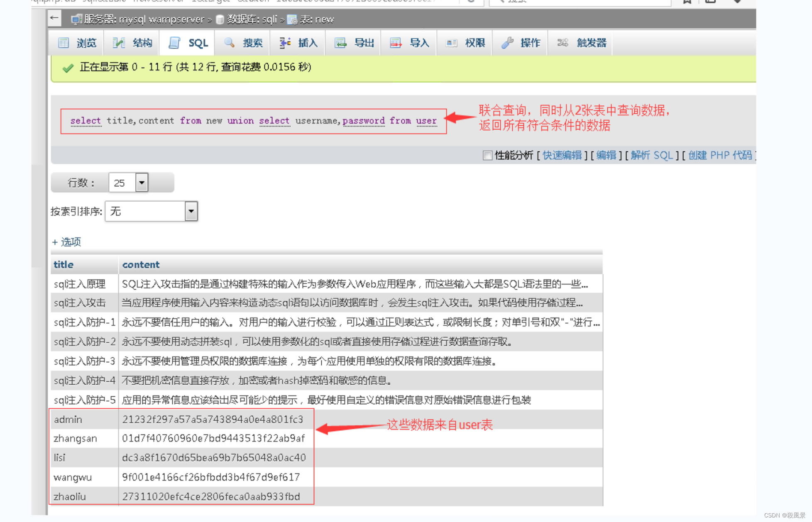This screenshot has height=522, width=812.
Task: Click breadcrumb link 数据库: sqli
Action: (x=252, y=19)
